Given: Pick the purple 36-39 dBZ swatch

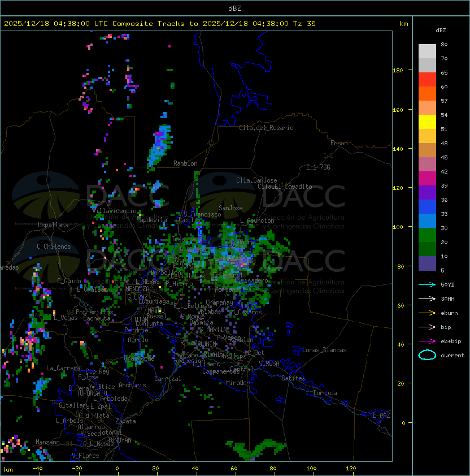Looking at the screenshot, I should point(427,192).
